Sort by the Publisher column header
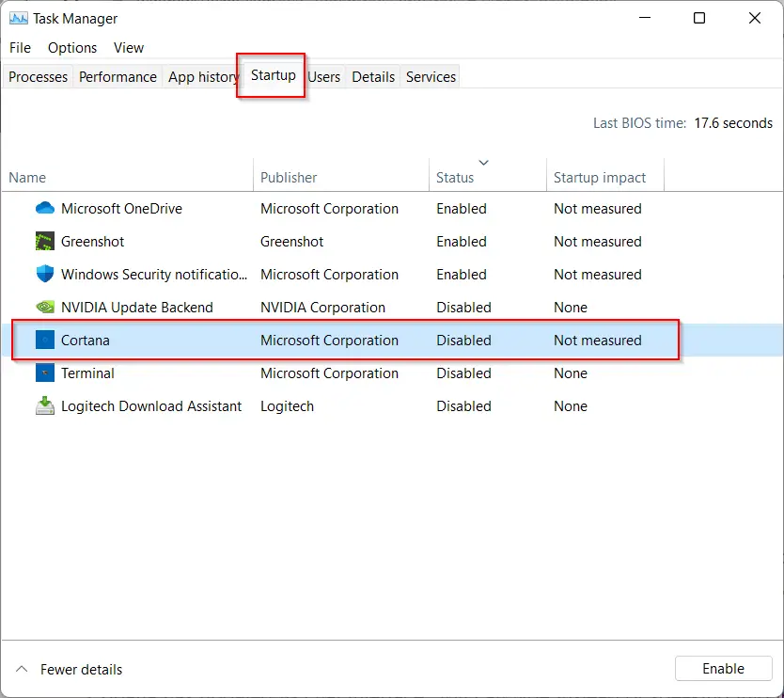784x698 pixels. point(341,177)
